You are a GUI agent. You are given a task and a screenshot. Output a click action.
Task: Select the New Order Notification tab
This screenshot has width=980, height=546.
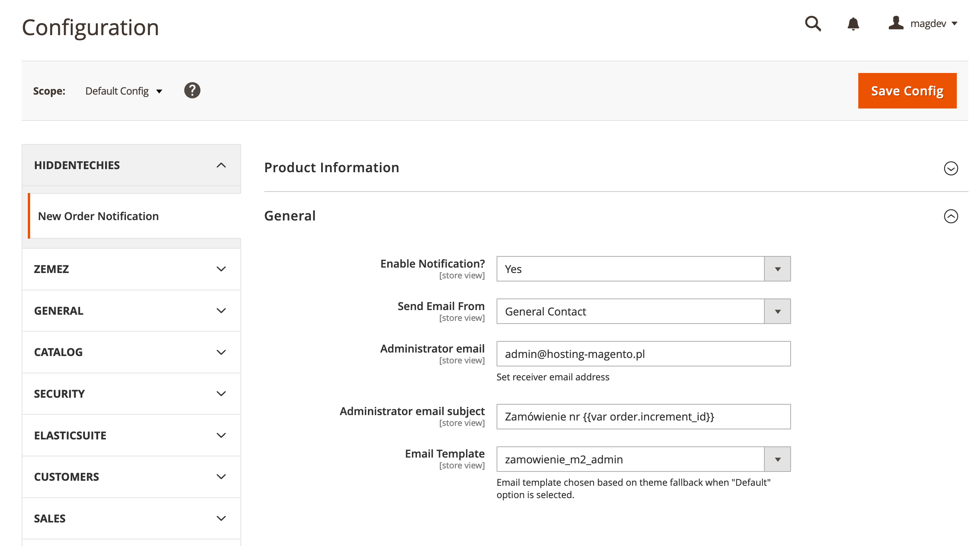click(98, 216)
